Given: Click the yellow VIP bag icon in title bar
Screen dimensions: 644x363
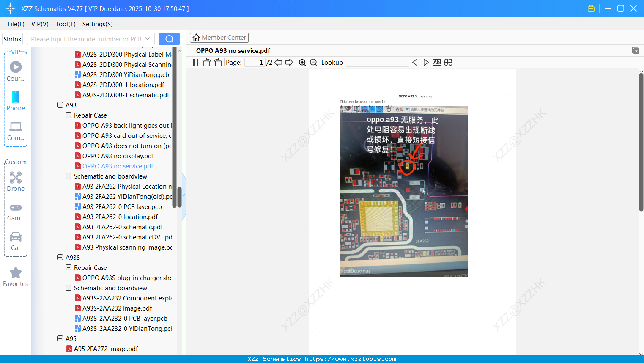Looking at the screenshot, I should 591,8.
